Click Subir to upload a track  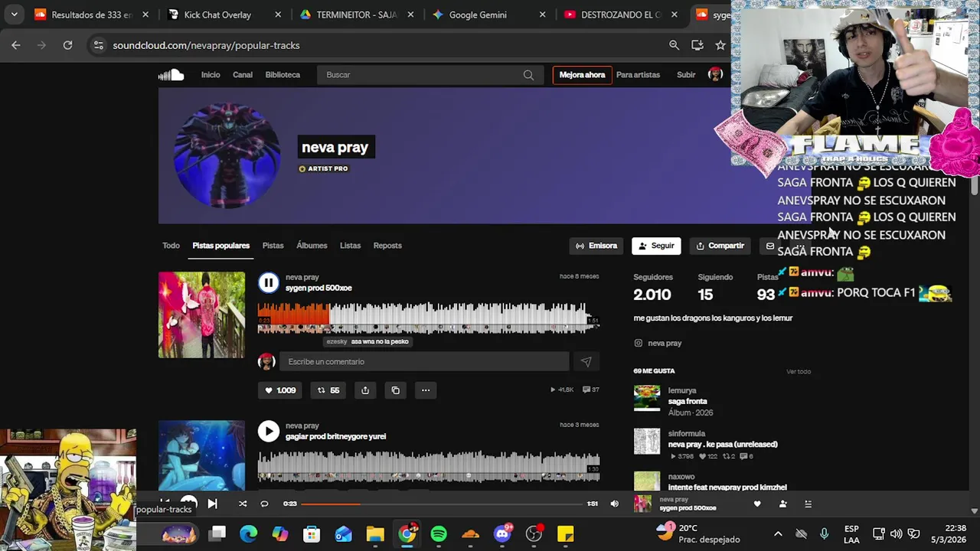pos(686,75)
